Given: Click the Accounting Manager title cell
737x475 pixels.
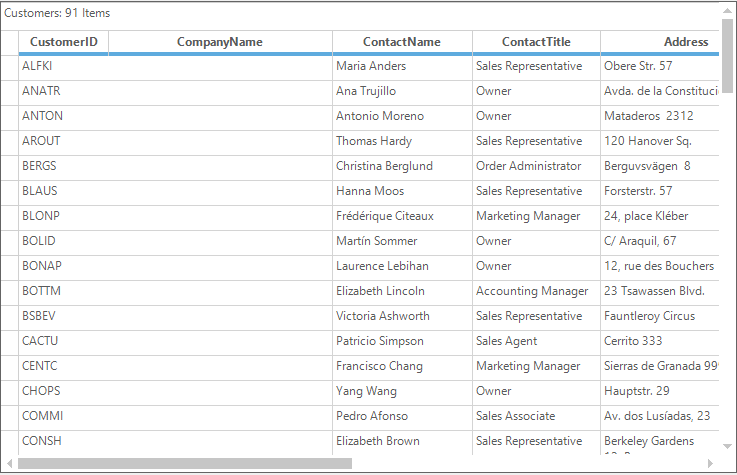Looking at the screenshot, I should 536,291.
